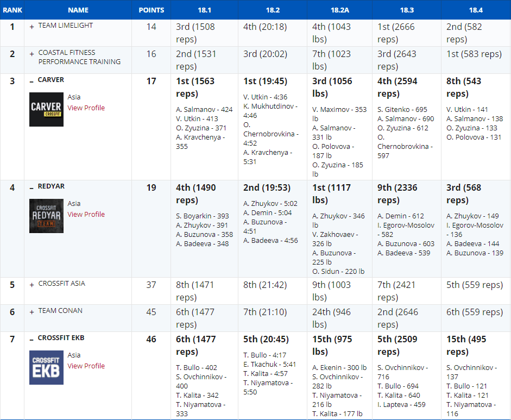Select the REDYAR team name
The image size is (511, 420).
tap(51, 186)
